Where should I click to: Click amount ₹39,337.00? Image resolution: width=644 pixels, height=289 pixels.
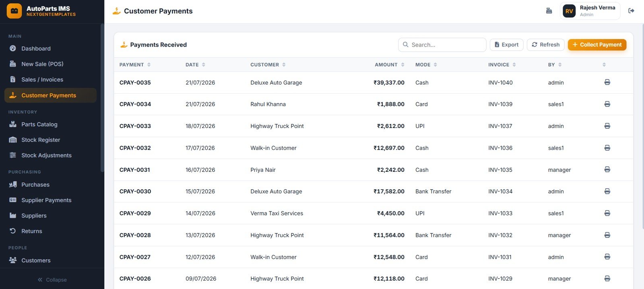(389, 83)
